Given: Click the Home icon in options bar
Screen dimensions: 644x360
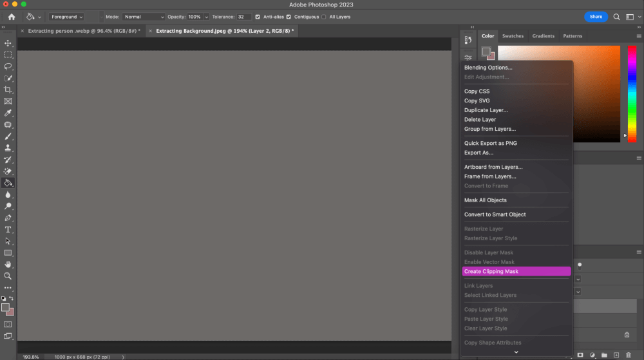Looking at the screenshot, I should (x=12, y=17).
